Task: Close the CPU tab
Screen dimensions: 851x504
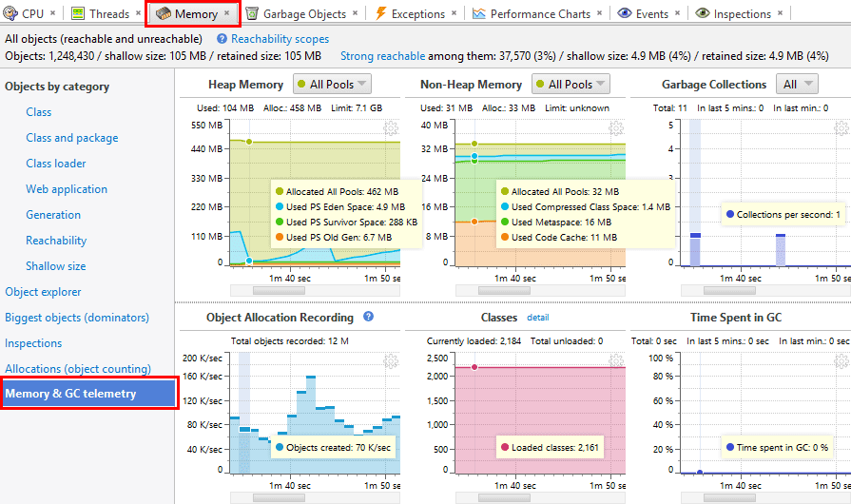Action: click(x=52, y=13)
